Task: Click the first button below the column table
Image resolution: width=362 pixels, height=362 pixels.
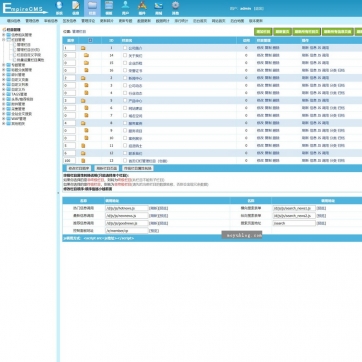Action: pyautogui.click(x=79, y=168)
